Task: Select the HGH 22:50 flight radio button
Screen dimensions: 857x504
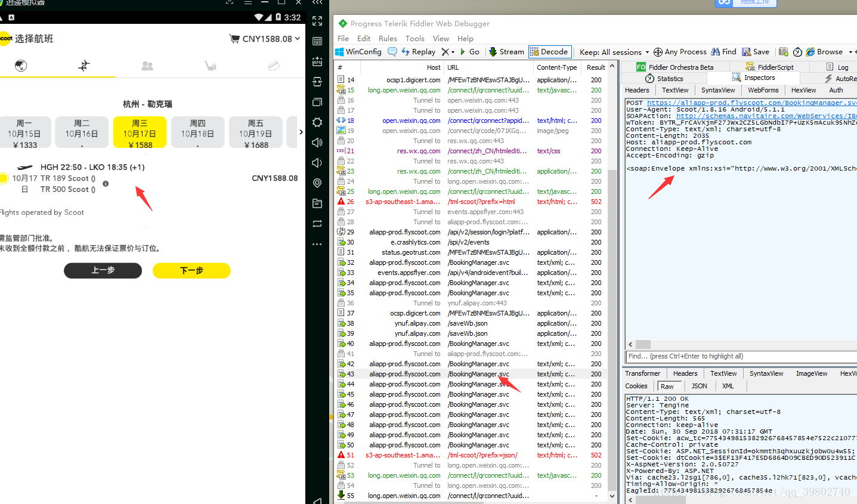Action: (x=4, y=178)
